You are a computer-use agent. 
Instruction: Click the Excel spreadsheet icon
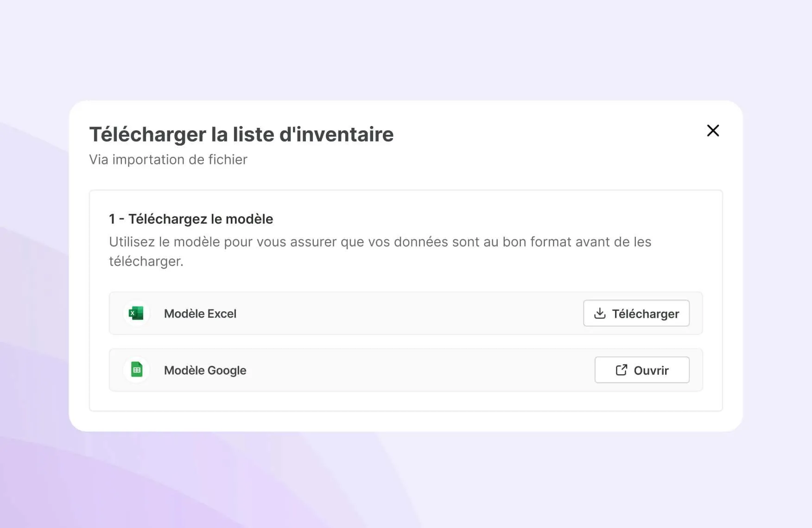pos(136,314)
